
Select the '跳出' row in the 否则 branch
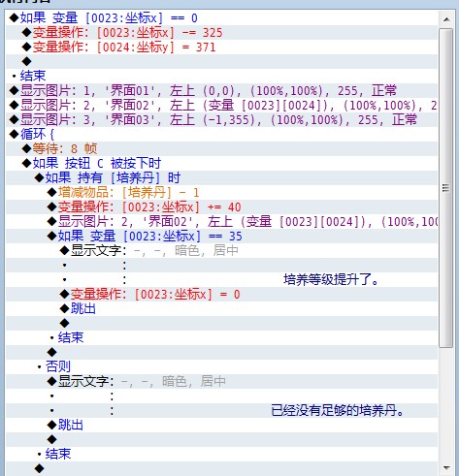click(x=222, y=425)
